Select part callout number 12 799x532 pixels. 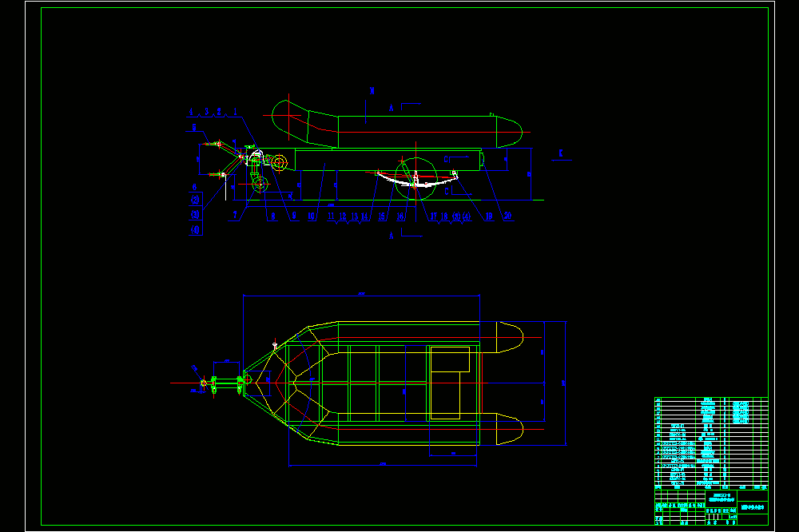(x=343, y=216)
